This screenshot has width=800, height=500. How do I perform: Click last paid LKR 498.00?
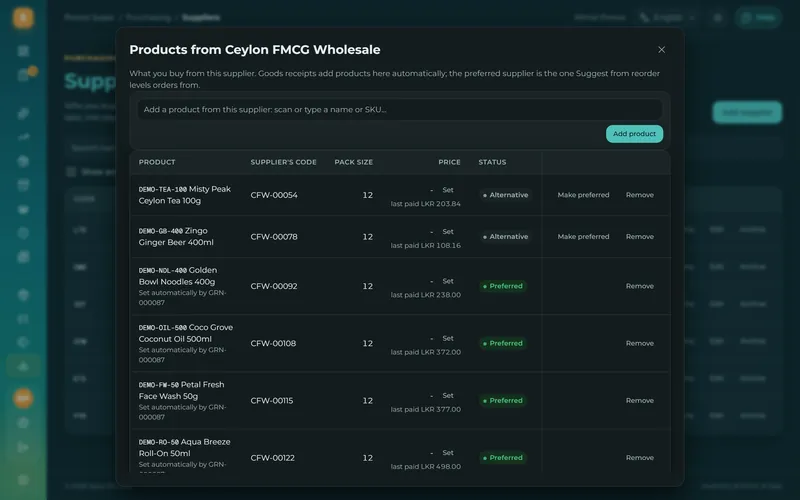[x=426, y=466]
